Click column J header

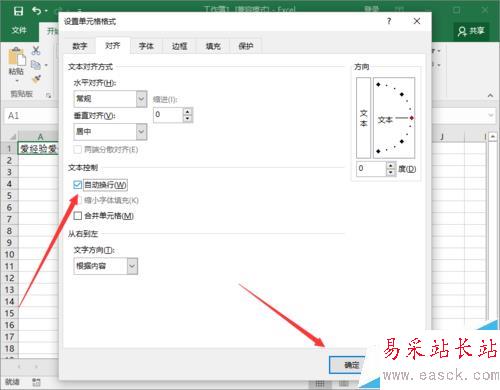pos(442,137)
